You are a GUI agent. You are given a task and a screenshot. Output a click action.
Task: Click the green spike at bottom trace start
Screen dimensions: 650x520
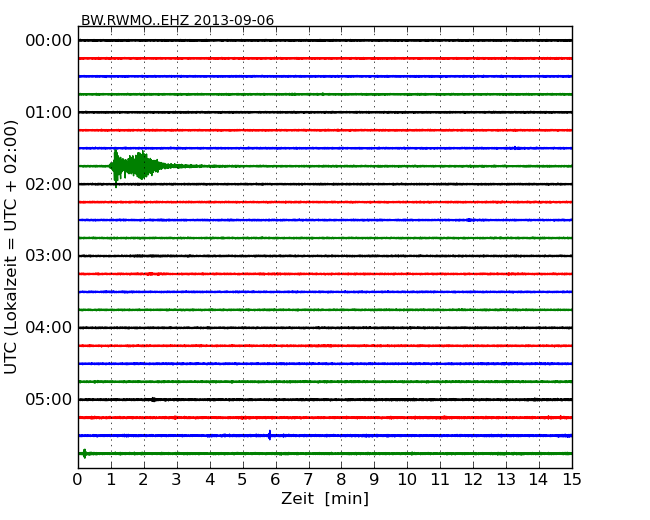click(x=85, y=453)
